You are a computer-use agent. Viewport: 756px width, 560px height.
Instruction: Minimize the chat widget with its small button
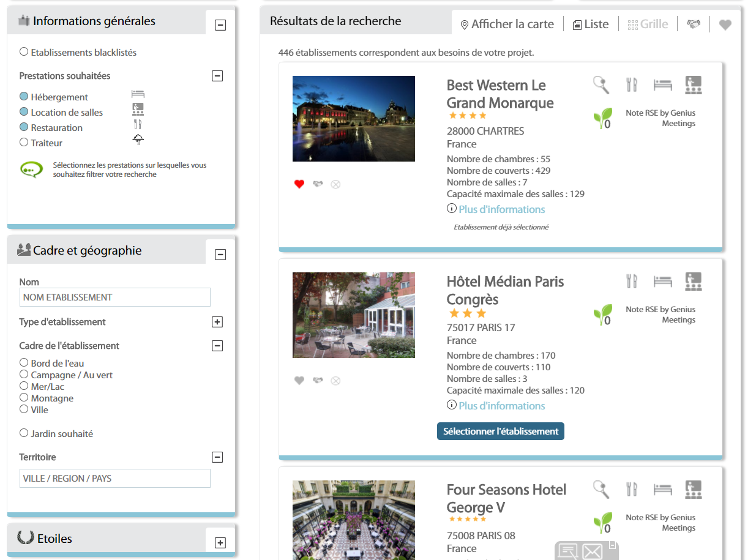[612, 545]
